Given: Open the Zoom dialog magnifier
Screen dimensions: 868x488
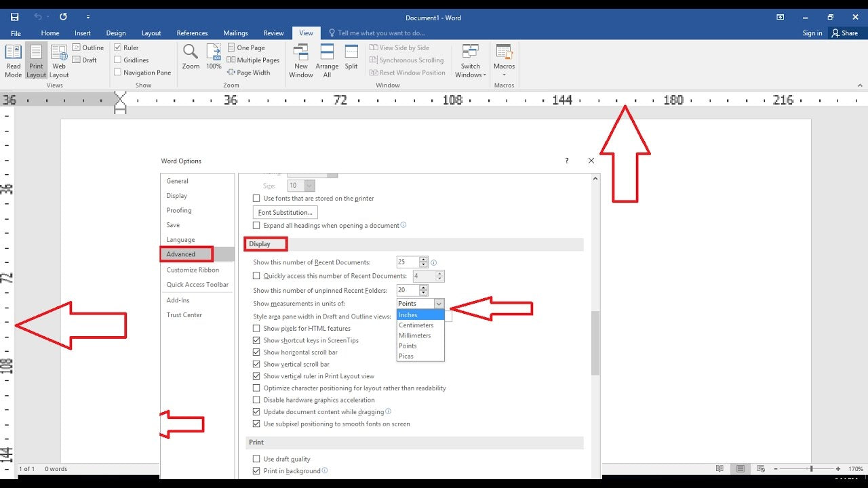Looking at the screenshot, I should (x=191, y=58).
